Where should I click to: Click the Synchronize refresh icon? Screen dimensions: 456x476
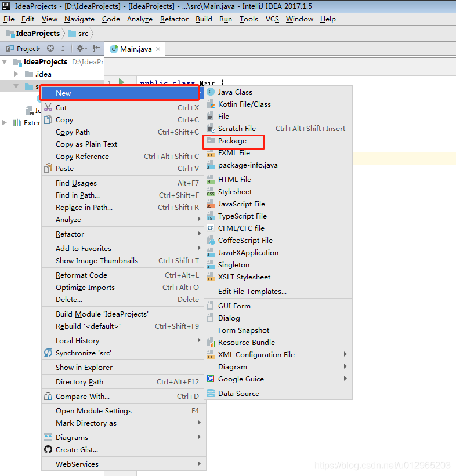(48, 353)
